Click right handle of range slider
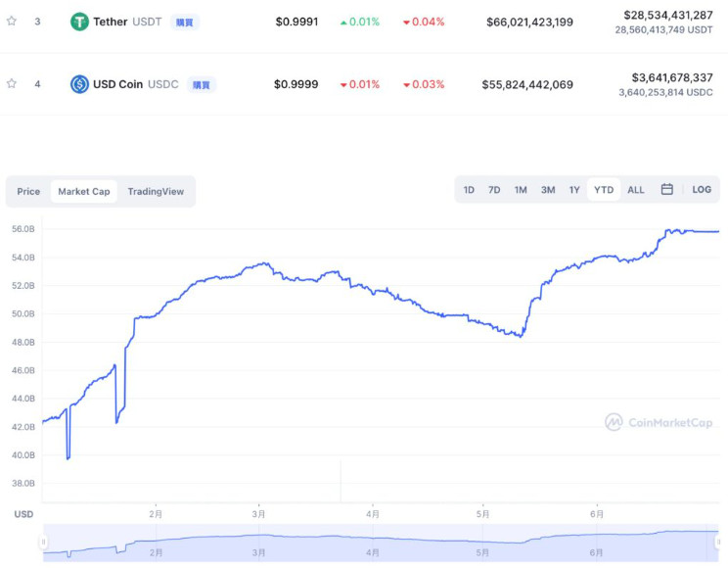Image resolution: width=728 pixels, height=568 pixels. coord(720,542)
